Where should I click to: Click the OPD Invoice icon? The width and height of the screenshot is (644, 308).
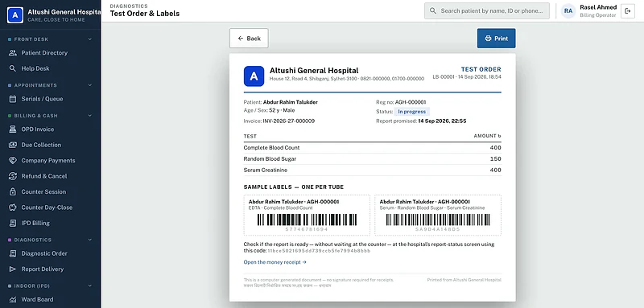coord(13,129)
